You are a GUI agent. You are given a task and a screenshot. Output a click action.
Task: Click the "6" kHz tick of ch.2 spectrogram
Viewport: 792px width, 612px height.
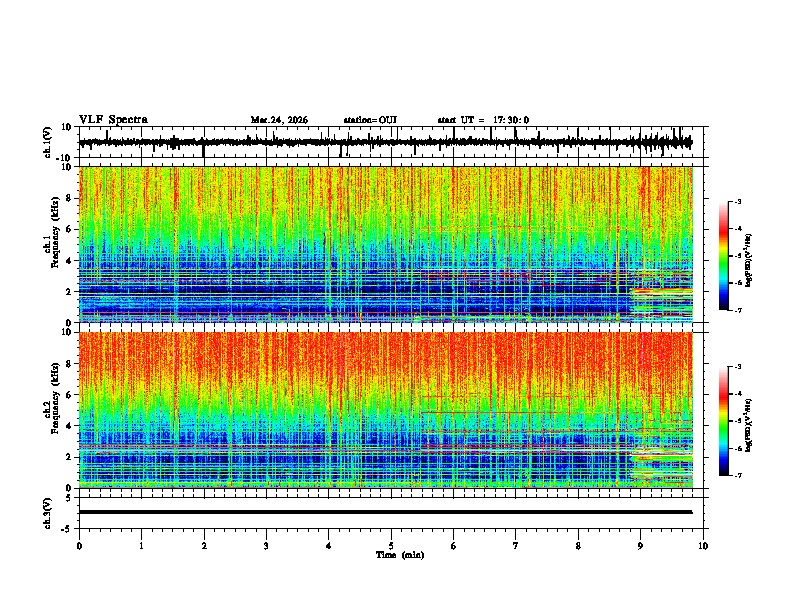click(x=70, y=395)
